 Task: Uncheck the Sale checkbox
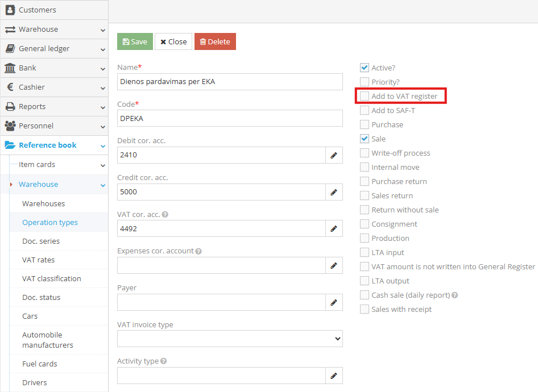click(364, 139)
